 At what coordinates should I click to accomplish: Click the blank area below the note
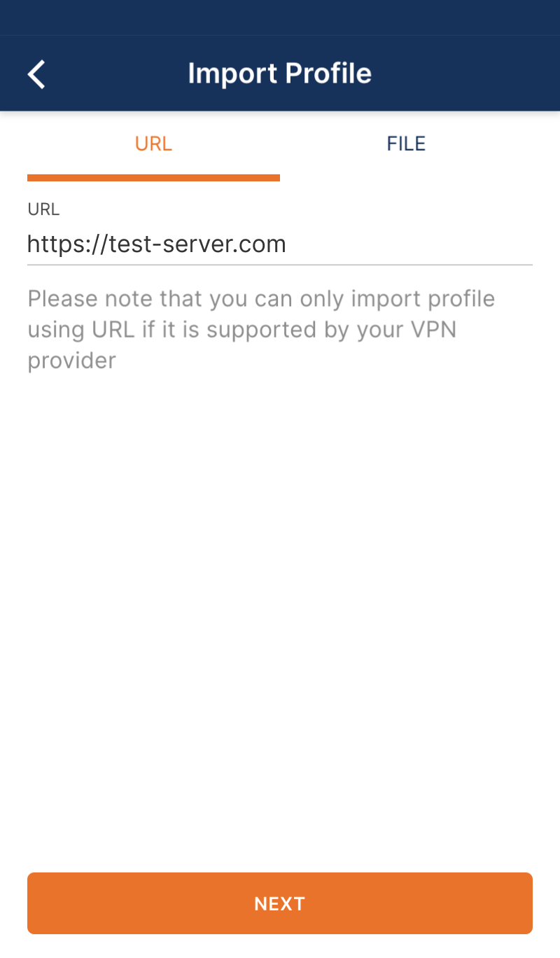click(x=280, y=616)
